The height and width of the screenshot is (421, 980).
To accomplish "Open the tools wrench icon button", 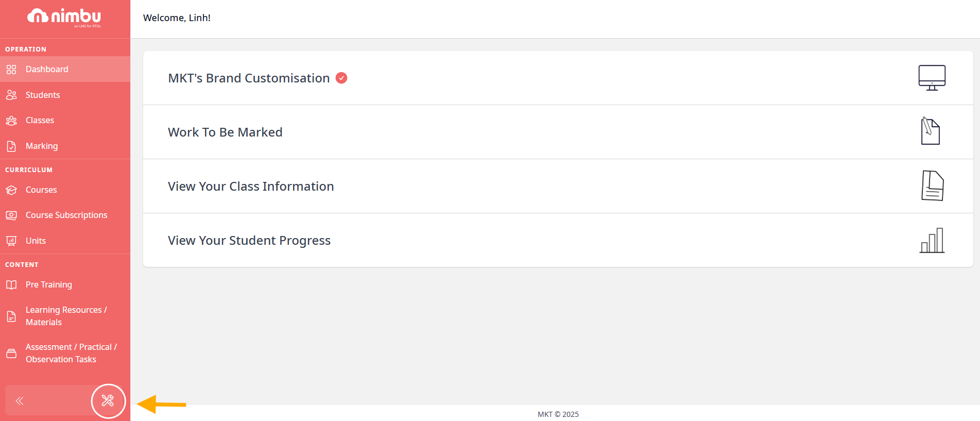I will pos(108,401).
